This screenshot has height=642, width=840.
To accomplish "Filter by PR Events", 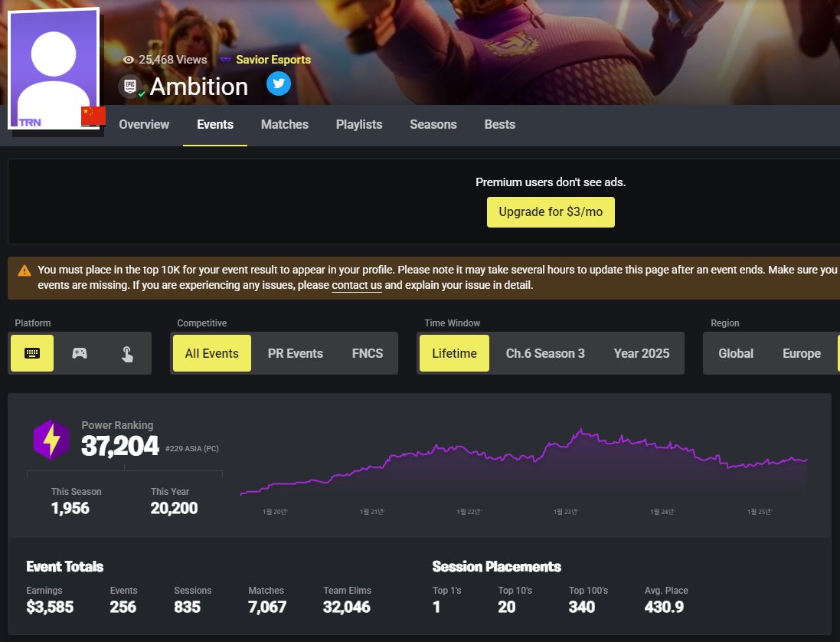I will pyautogui.click(x=295, y=353).
